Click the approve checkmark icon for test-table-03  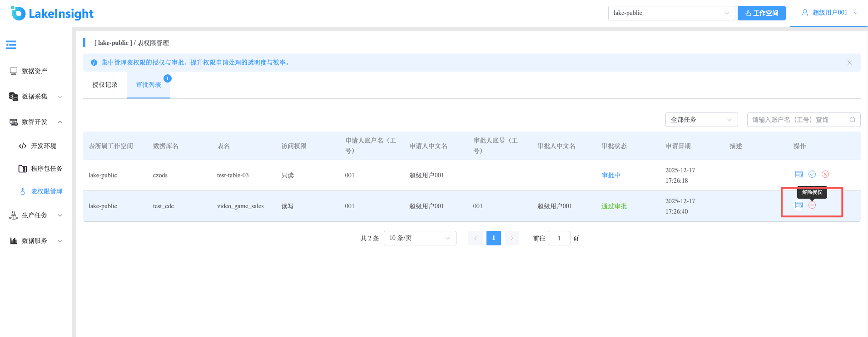812,174
